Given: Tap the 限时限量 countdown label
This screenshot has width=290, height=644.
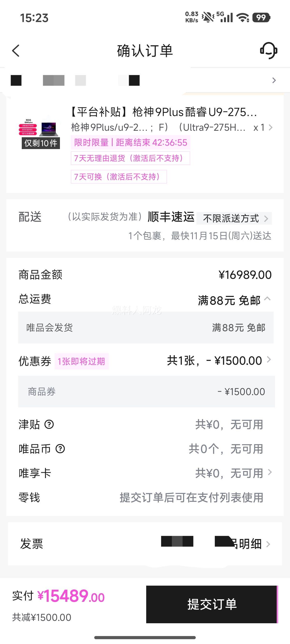Looking at the screenshot, I should (130, 143).
